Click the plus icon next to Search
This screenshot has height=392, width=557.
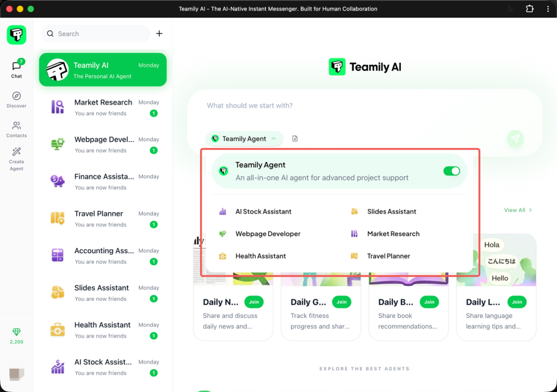(159, 33)
